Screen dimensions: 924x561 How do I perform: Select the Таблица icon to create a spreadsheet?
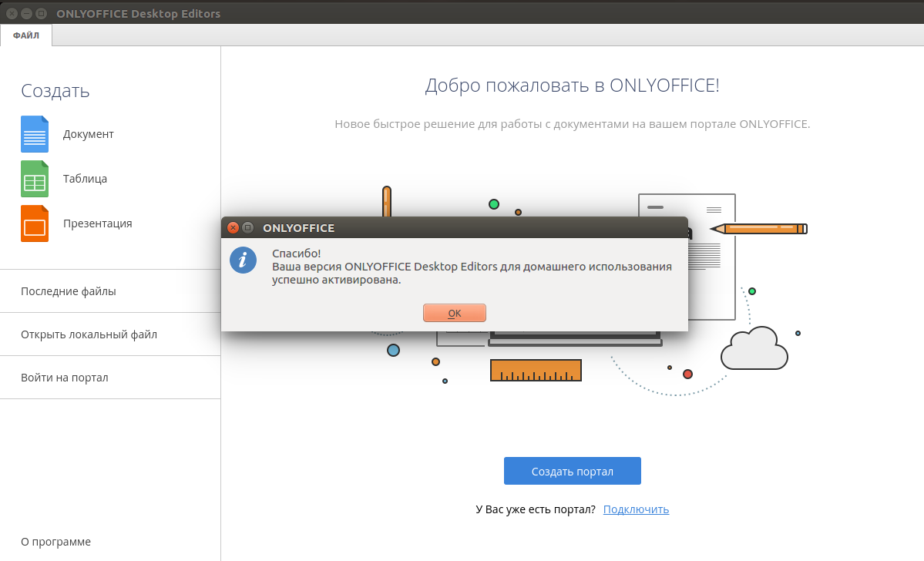coord(34,178)
